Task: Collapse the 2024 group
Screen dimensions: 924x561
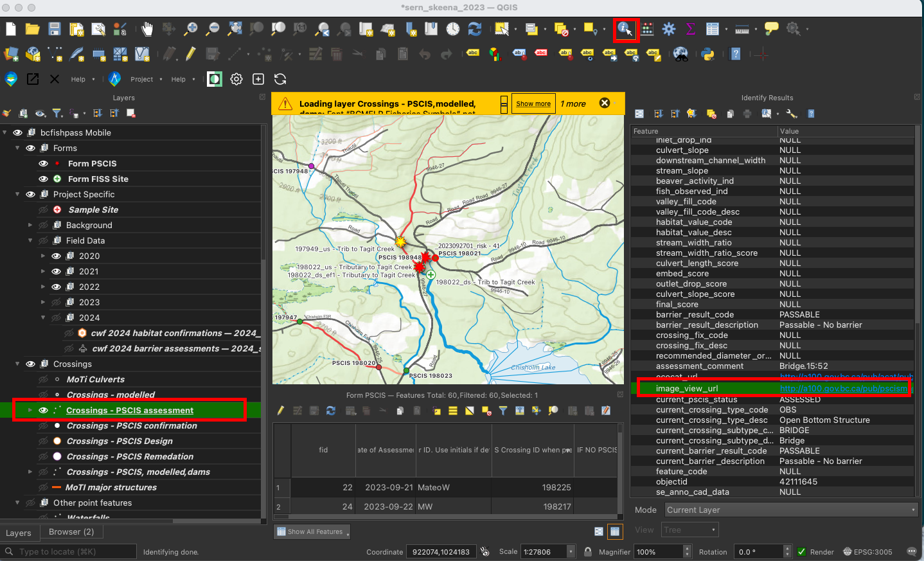Action: click(43, 317)
